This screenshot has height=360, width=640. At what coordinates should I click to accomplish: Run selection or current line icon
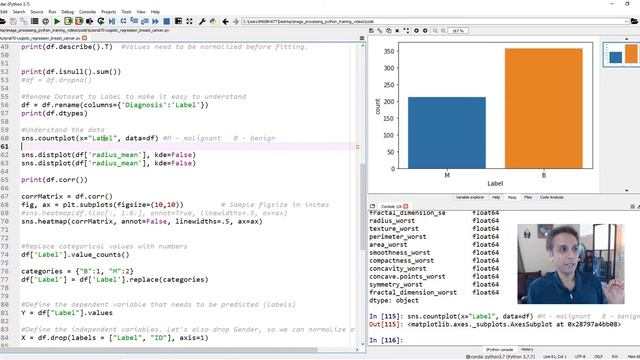(89, 21)
